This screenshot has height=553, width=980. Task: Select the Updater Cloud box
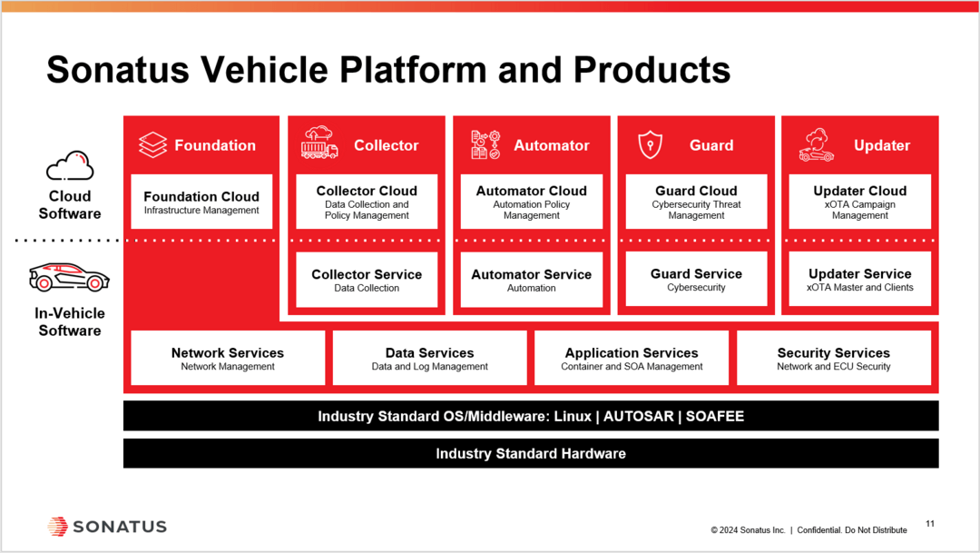click(x=860, y=202)
